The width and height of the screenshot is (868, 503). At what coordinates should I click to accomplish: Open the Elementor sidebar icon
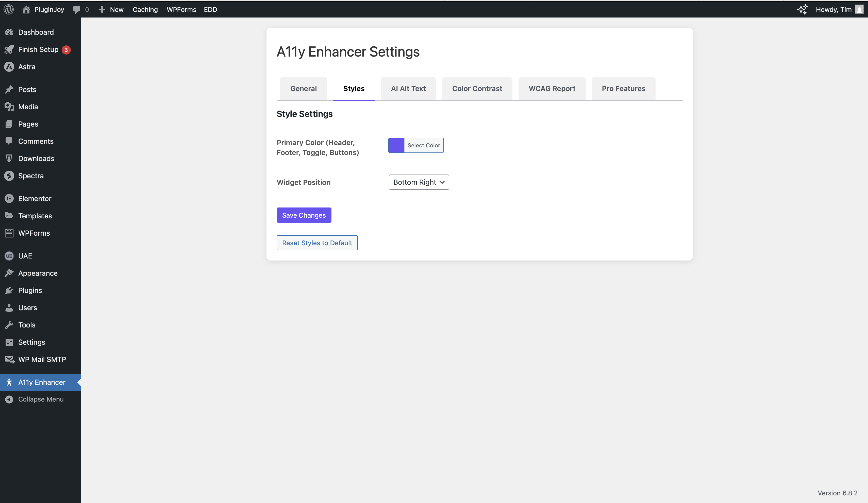click(x=9, y=199)
